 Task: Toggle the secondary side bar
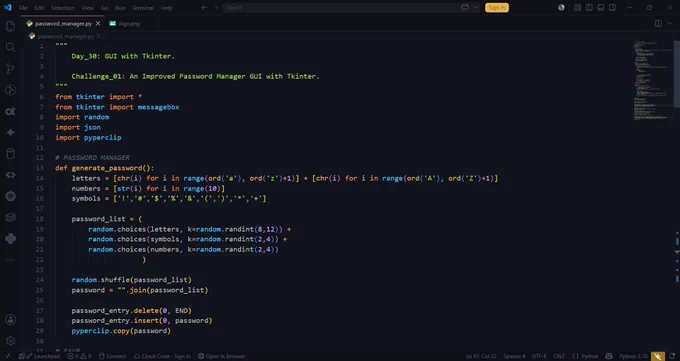tap(612, 7)
